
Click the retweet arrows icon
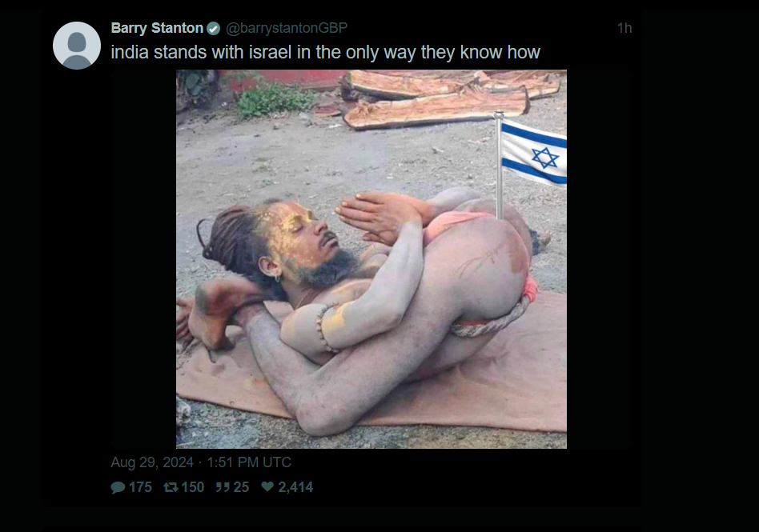(171, 487)
